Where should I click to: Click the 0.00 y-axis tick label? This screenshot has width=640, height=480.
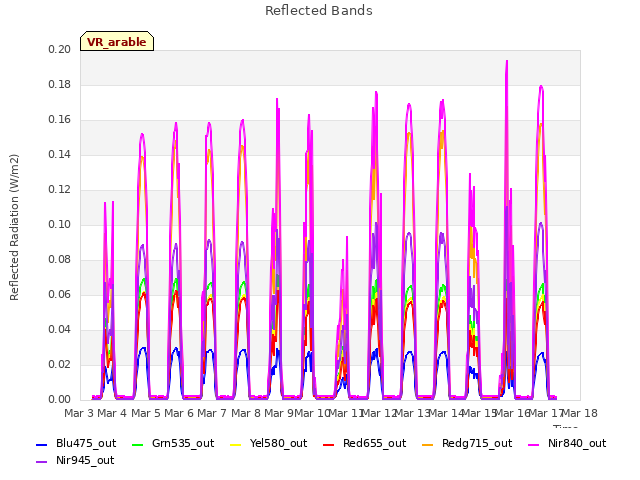tap(60, 400)
